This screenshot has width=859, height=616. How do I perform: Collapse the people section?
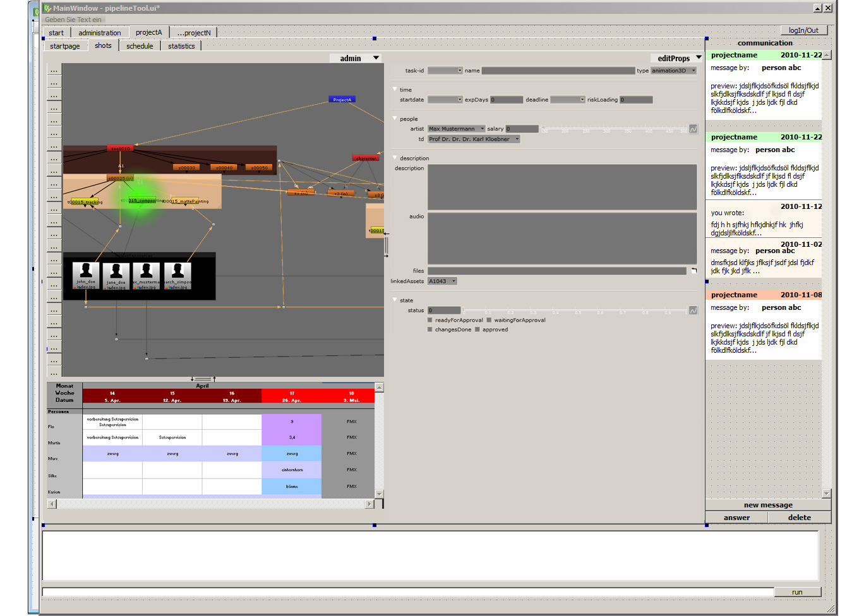click(x=395, y=119)
